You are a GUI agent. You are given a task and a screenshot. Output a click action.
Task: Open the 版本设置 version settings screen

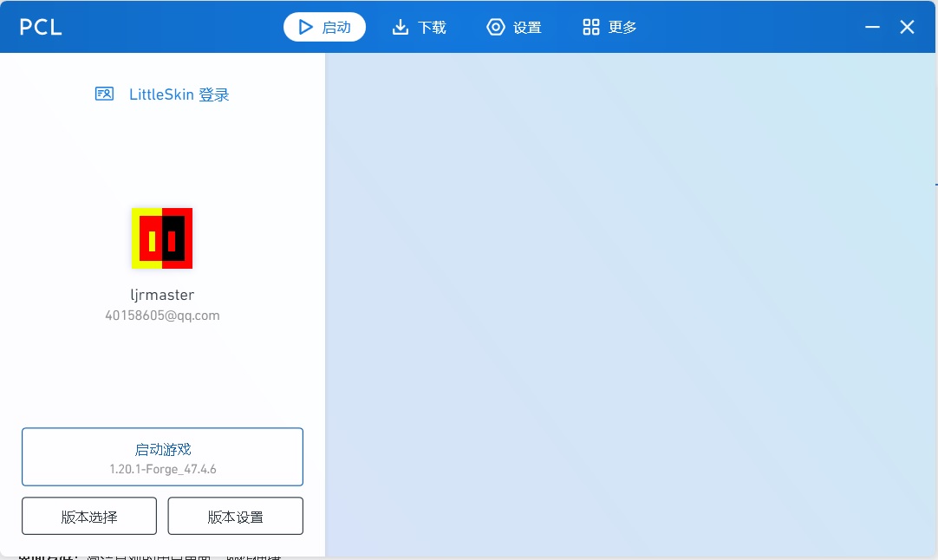[x=236, y=516]
